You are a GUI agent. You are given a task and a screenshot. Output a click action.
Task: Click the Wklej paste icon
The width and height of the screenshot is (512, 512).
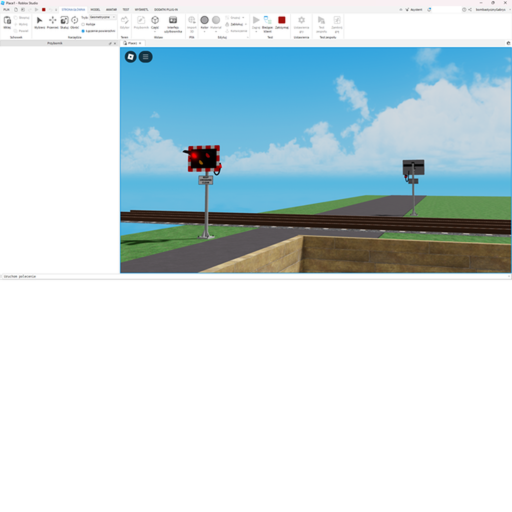[x=7, y=22]
